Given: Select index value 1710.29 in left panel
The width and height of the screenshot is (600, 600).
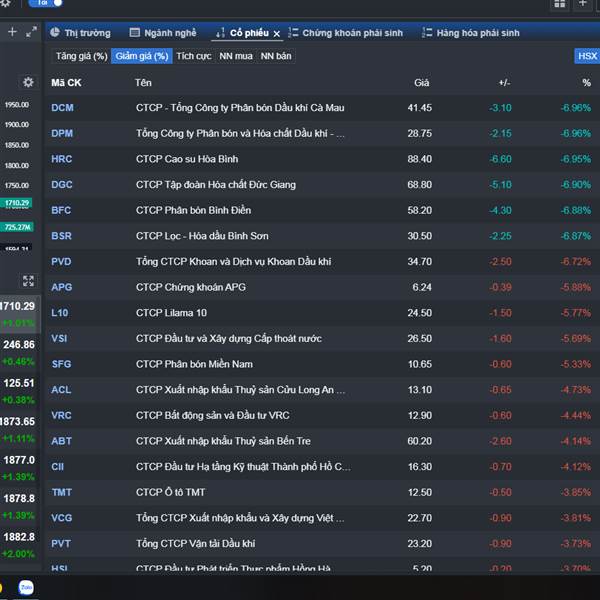Looking at the screenshot, I should point(18,307).
